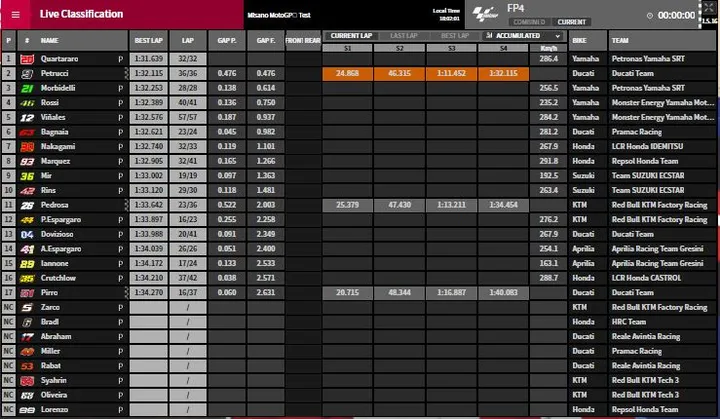Click the session timer clock icon

[650, 16]
